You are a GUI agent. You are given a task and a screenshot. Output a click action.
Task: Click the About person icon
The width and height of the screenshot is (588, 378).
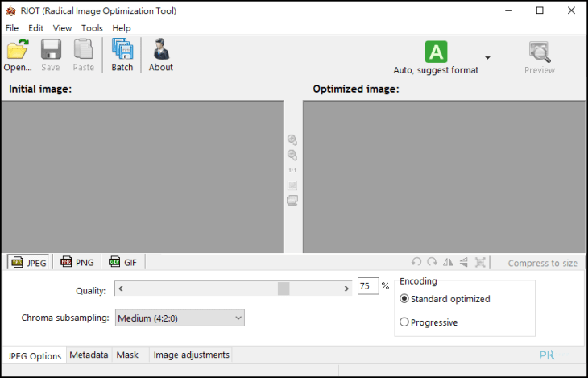click(x=161, y=49)
